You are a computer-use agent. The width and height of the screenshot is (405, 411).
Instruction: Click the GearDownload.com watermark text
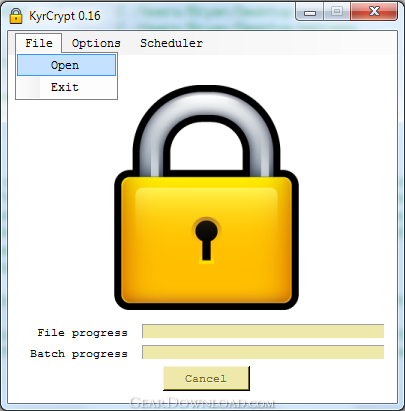[202, 403]
